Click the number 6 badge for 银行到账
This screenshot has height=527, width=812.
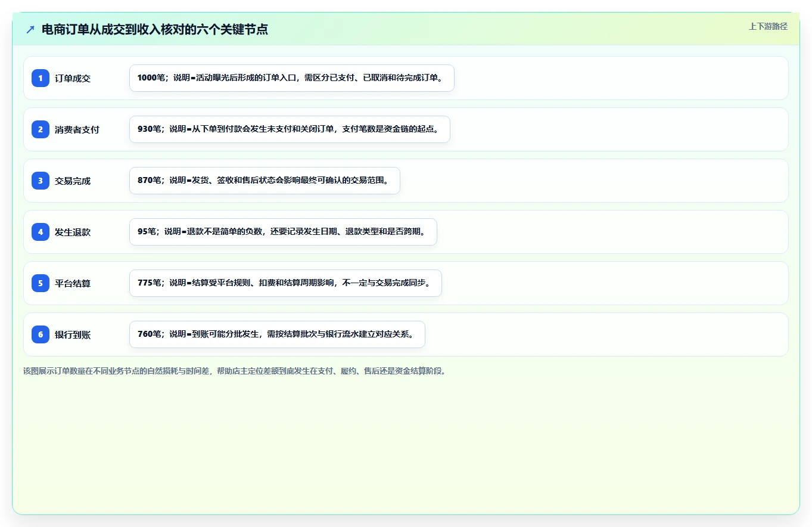tap(41, 334)
